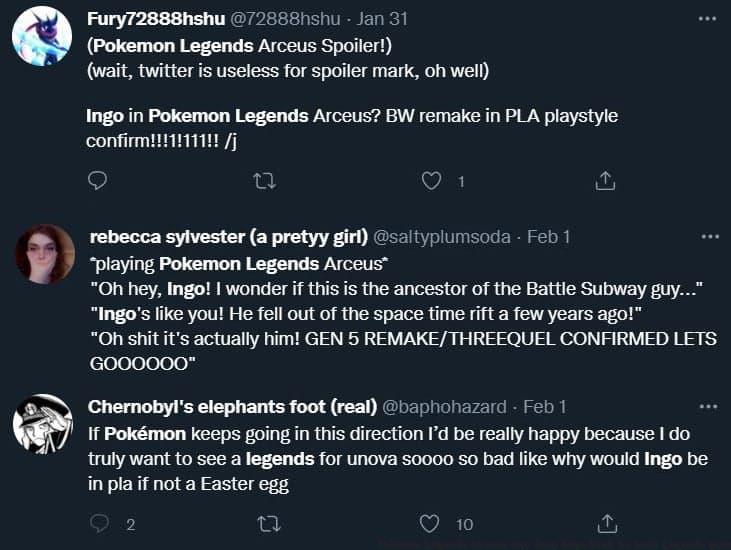Open Fury72888hshu's profile avatar
This screenshot has height=550, width=731.
coord(42,39)
